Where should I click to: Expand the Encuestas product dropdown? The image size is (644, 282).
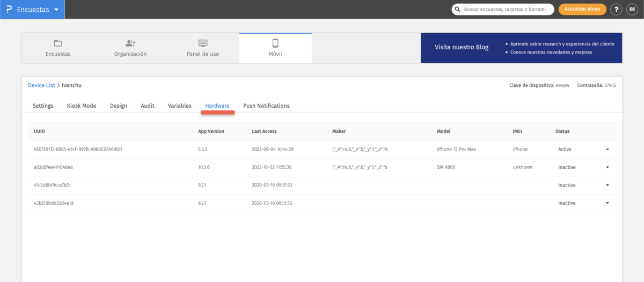tap(56, 10)
